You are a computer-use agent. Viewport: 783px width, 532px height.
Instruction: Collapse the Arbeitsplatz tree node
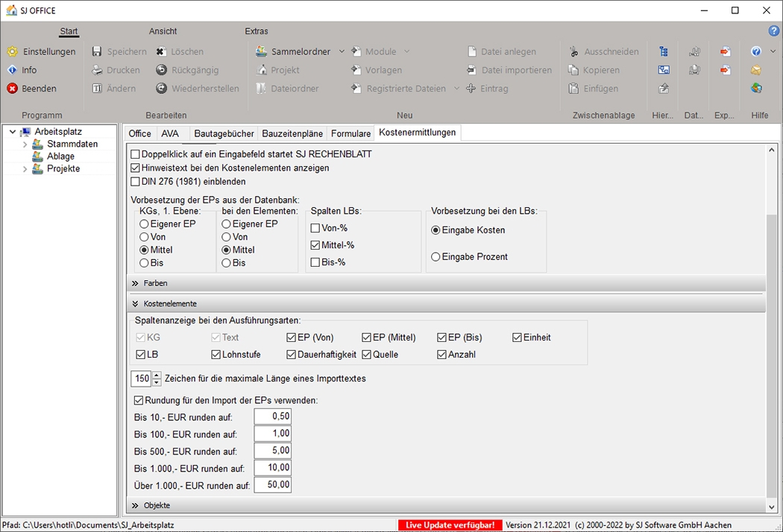pyautogui.click(x=13, y=132)
